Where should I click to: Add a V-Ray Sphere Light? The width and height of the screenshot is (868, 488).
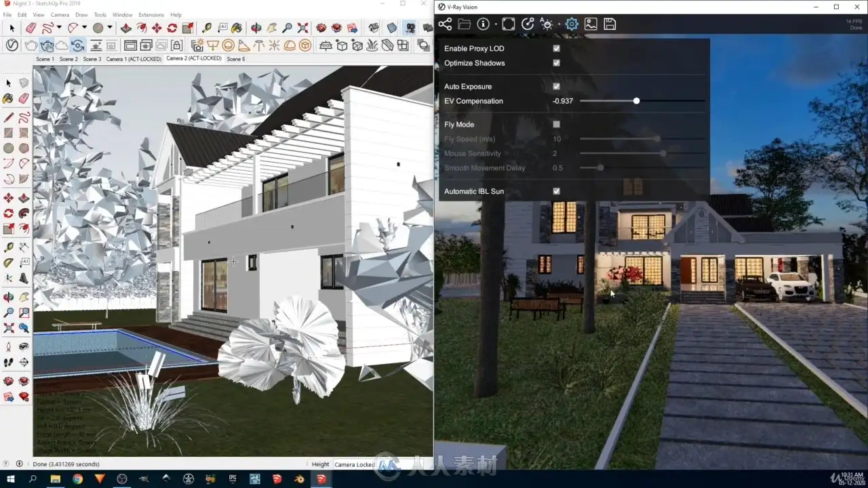pyautogui.click(x=229, y=46)
